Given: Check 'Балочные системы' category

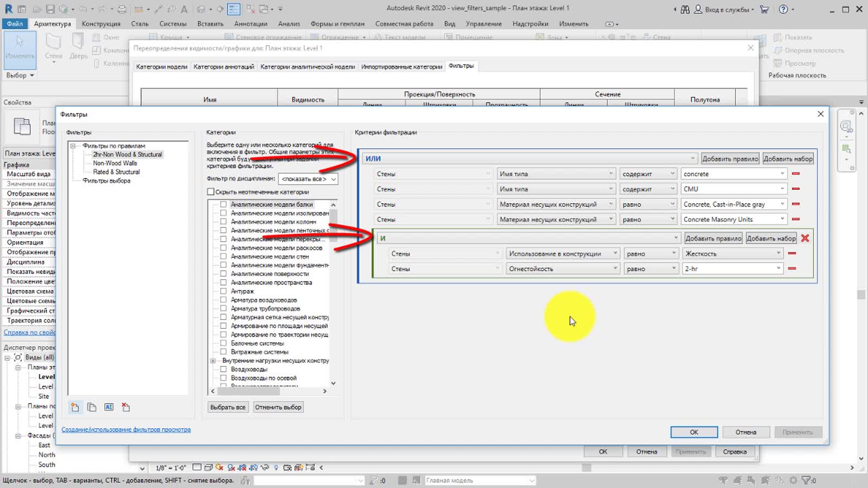Looking at the screenshot, I should pos(223,343).
